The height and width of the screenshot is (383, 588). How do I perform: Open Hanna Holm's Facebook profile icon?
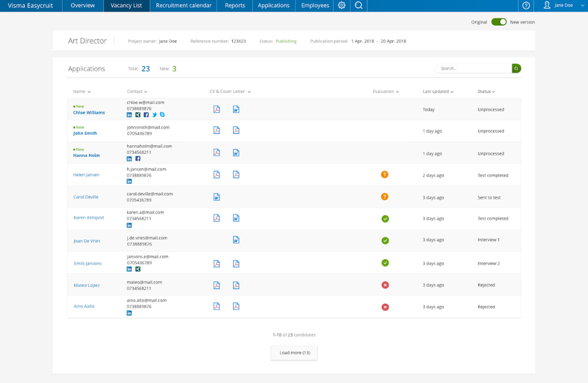pyautogui.click(x=138, y=159)
